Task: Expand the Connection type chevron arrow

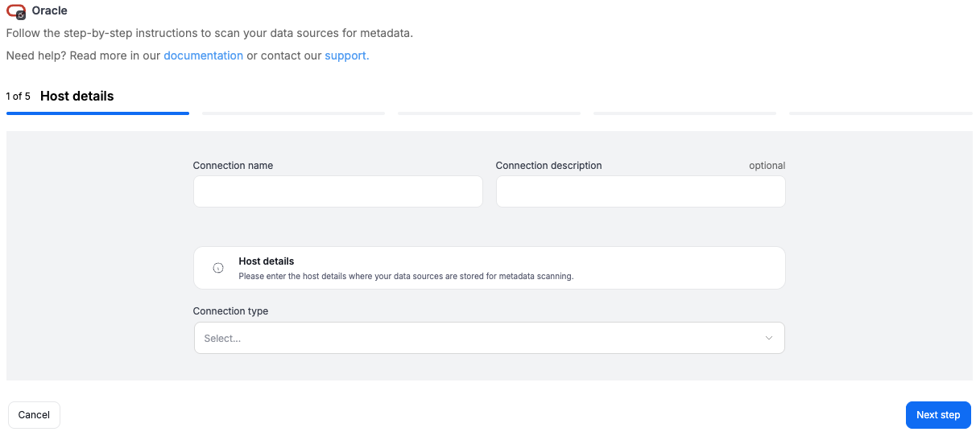Action: [768, 338]
